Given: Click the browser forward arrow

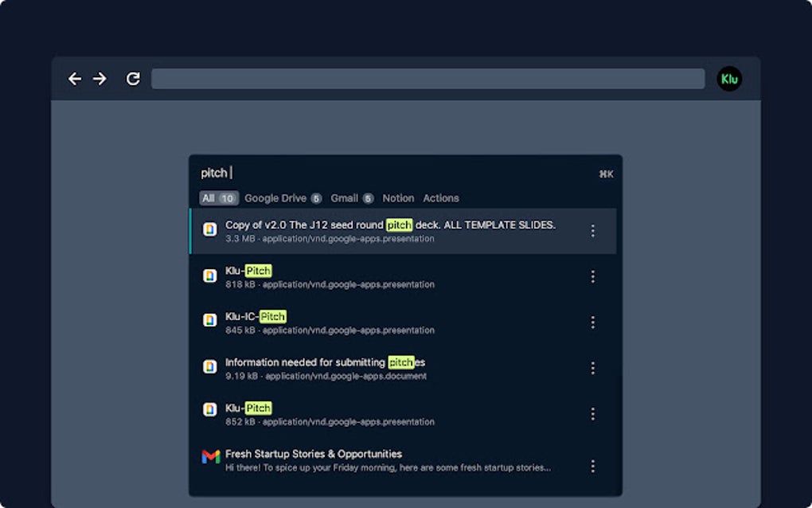Looking at the screenshot, I should coord(100,79).
